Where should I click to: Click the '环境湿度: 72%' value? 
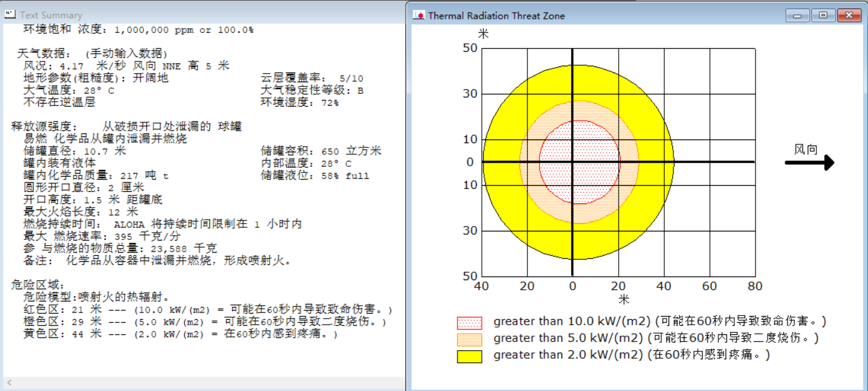click(300, 102)
